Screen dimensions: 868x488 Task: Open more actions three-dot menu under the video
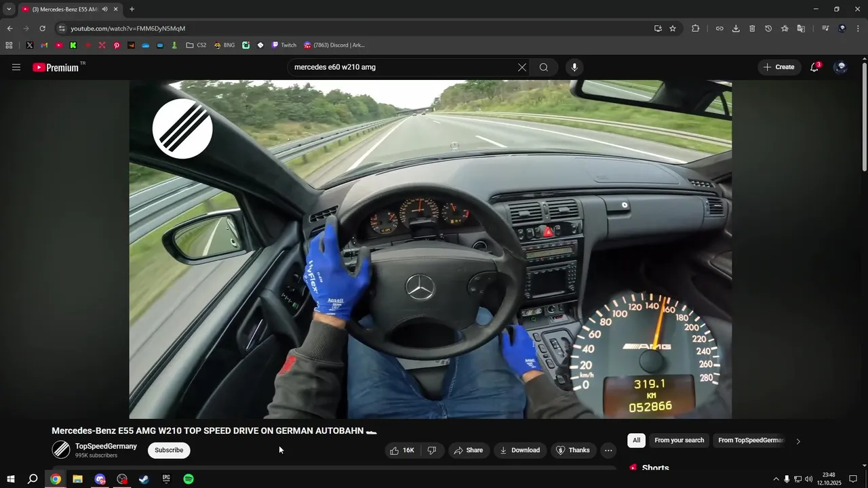tap(608, 450)
